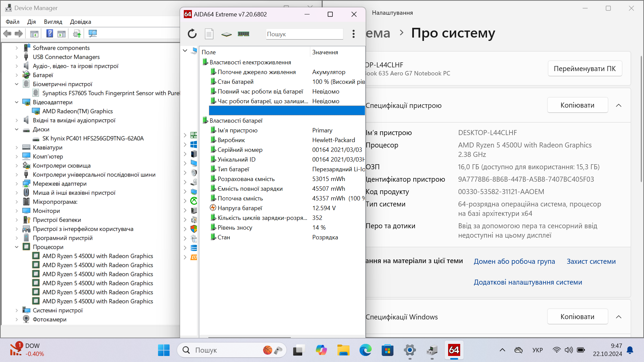
Task: Click the Back arrow in Device Manager toolbar
Action: 7,34
